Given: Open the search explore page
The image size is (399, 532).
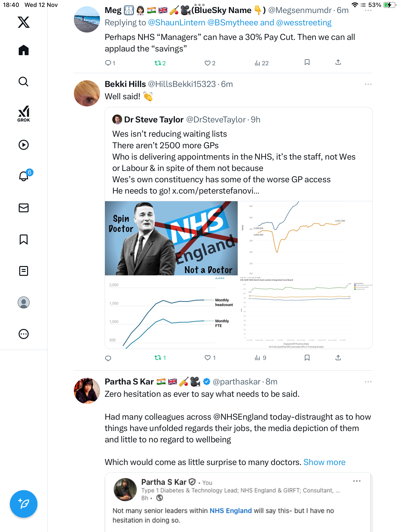Looking at the screenshot, I should pyautogui.click(x=24, y=82).
